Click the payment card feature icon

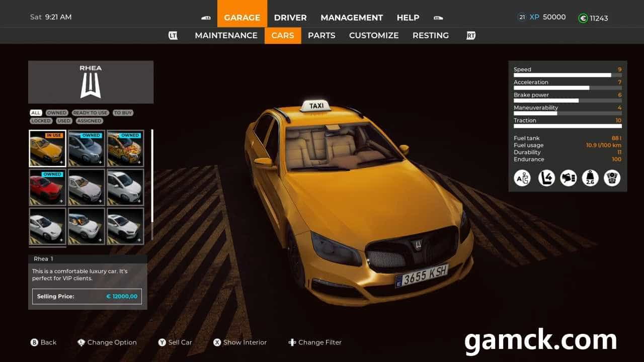(x=568, y=178)
